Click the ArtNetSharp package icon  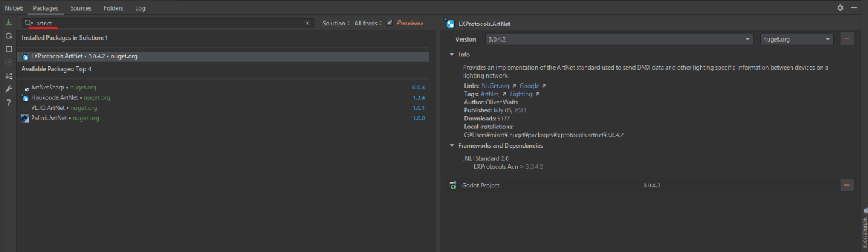pyautogui.click(x=25, y=88)
